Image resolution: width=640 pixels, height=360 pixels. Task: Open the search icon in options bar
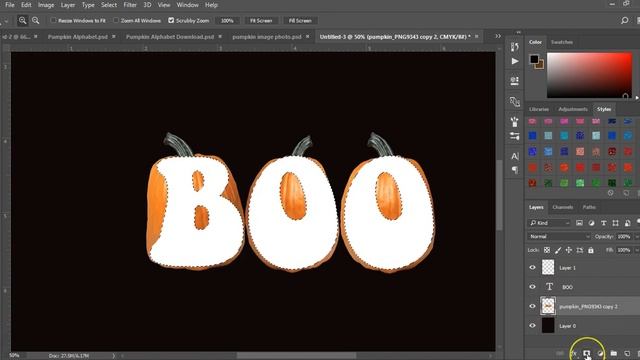click(624, 20)
